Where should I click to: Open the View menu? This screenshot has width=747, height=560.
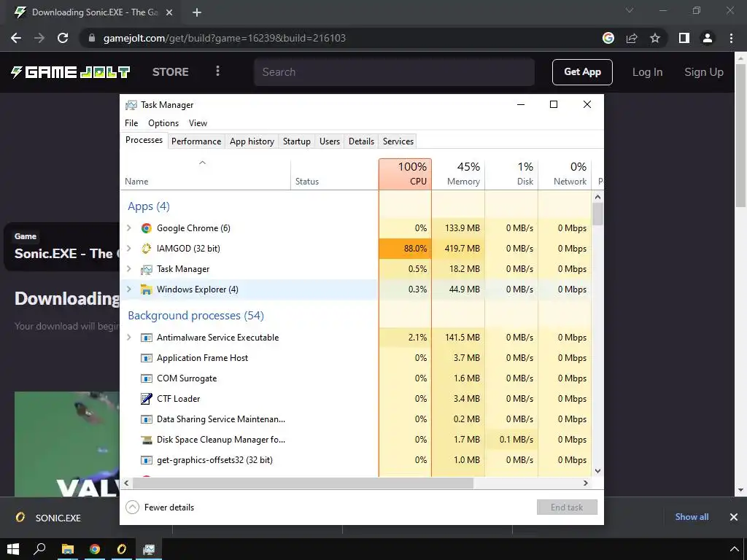[198, 123]
